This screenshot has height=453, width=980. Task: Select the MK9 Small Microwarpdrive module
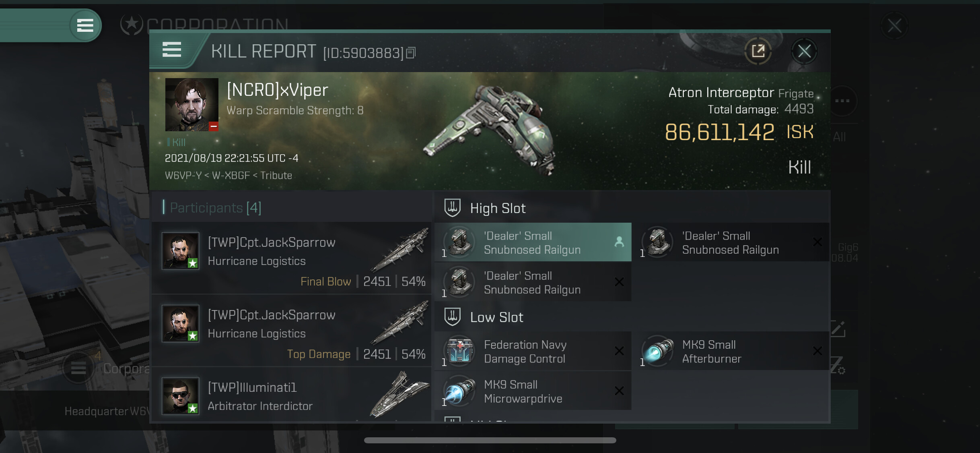point(533,391)
